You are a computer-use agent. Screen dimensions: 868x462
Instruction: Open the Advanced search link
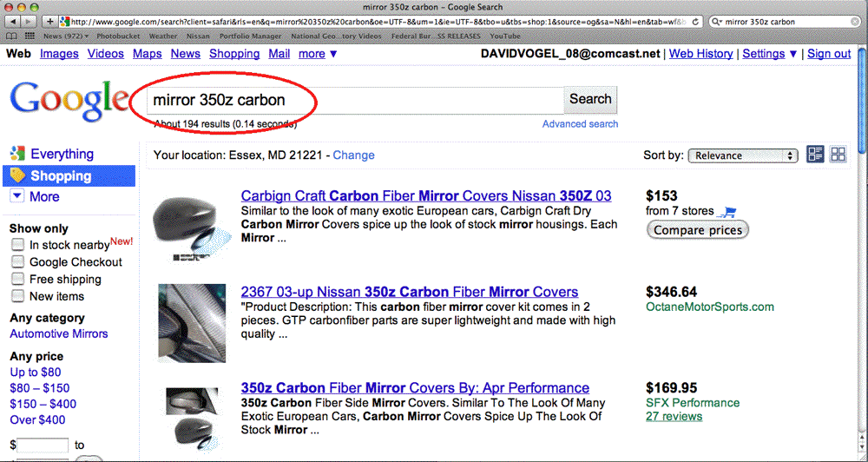[580, 124]
